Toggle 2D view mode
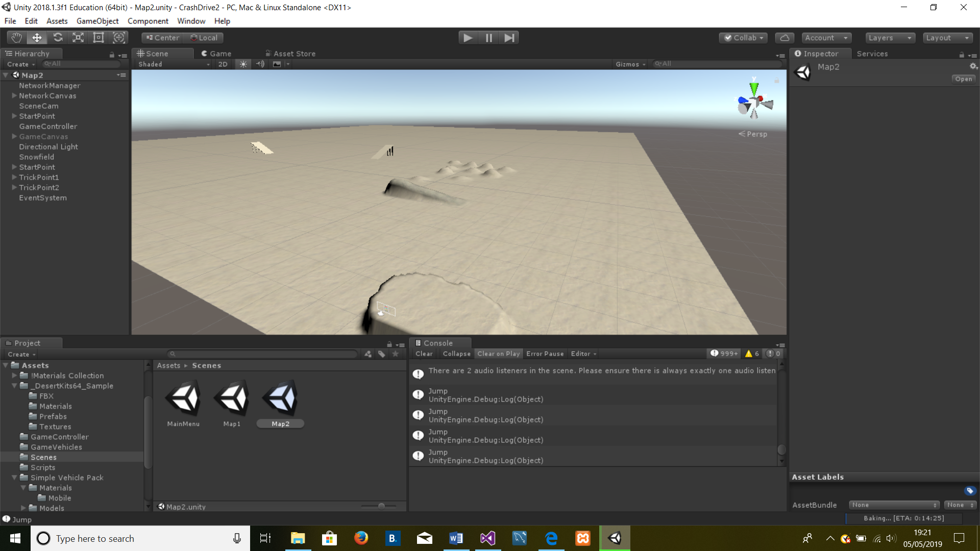Viewport: 980px width, 551px height. (x=223, y=64)
